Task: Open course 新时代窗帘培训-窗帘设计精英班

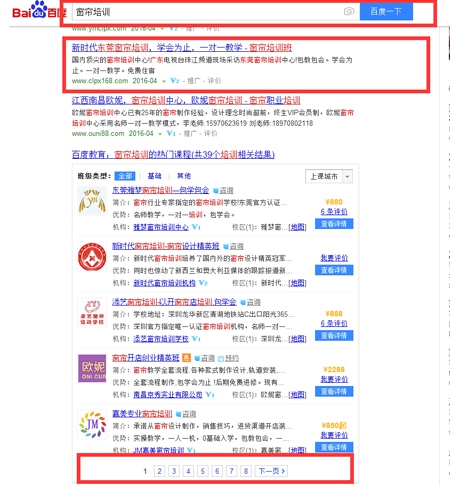Action: click(x=165, y=246)
